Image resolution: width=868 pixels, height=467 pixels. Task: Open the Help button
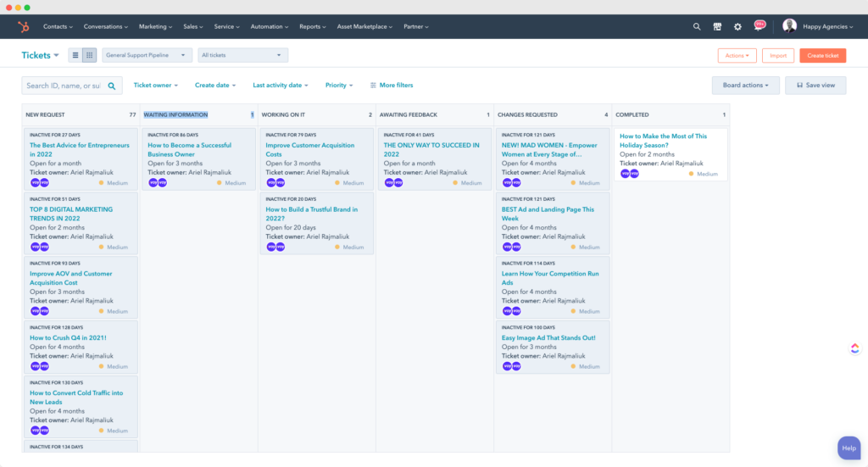point(849,448)
